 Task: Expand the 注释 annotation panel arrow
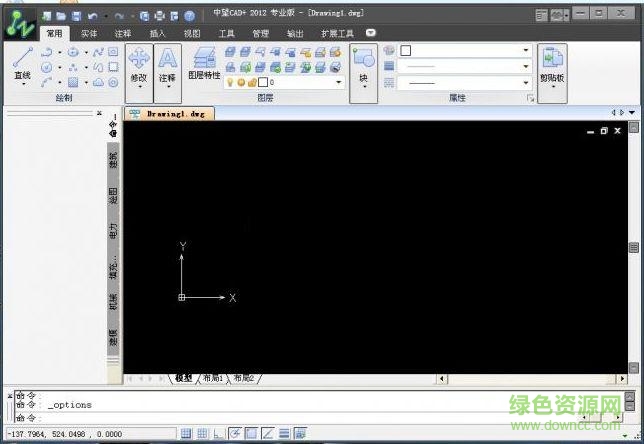pyautogui.click(x=168, y=87)
